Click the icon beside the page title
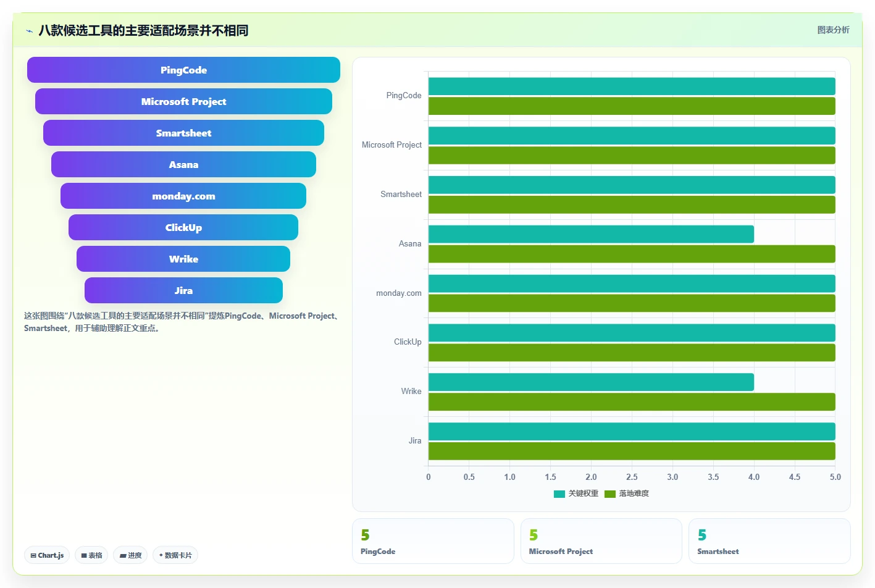 [x=29, y=30]
